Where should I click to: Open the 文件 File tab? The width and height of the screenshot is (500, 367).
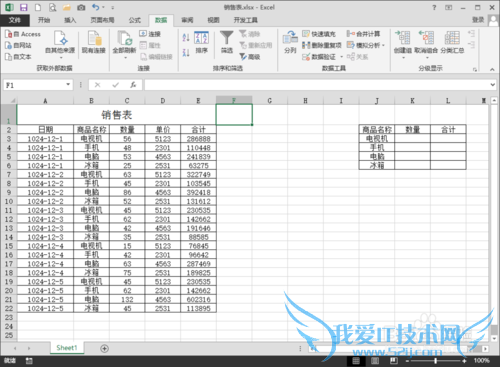tap(15, 20)
